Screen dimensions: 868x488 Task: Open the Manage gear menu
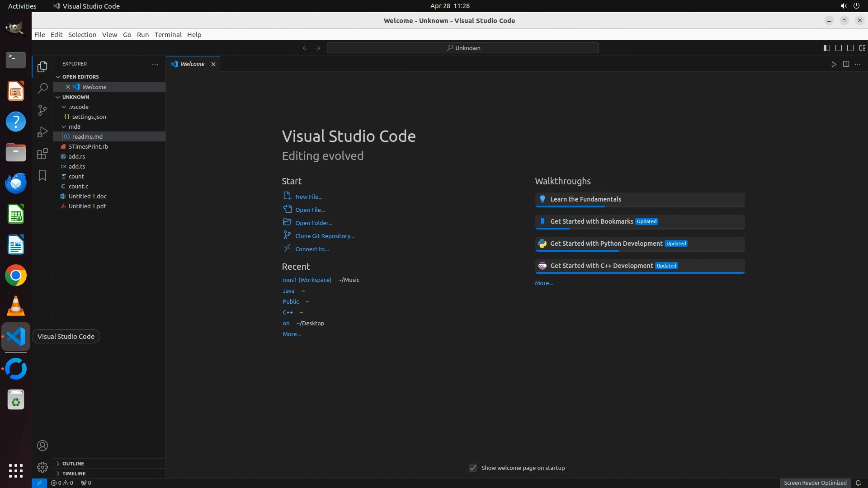[x=42, y=467]
